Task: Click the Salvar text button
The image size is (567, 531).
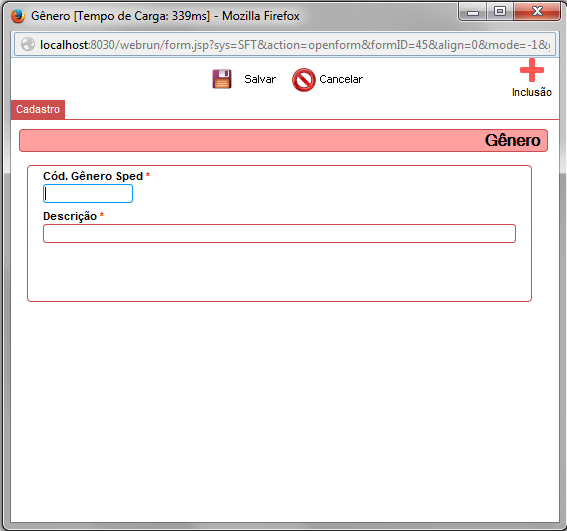Action: tap(260, 79)
